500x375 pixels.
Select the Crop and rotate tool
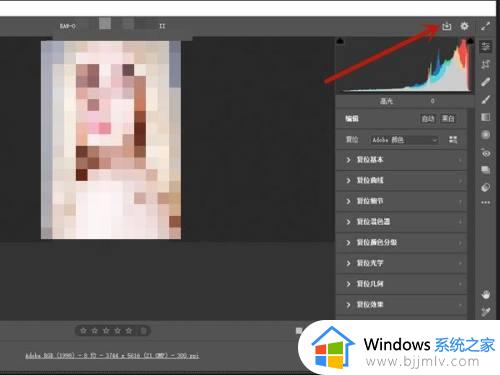pos(486,64)
